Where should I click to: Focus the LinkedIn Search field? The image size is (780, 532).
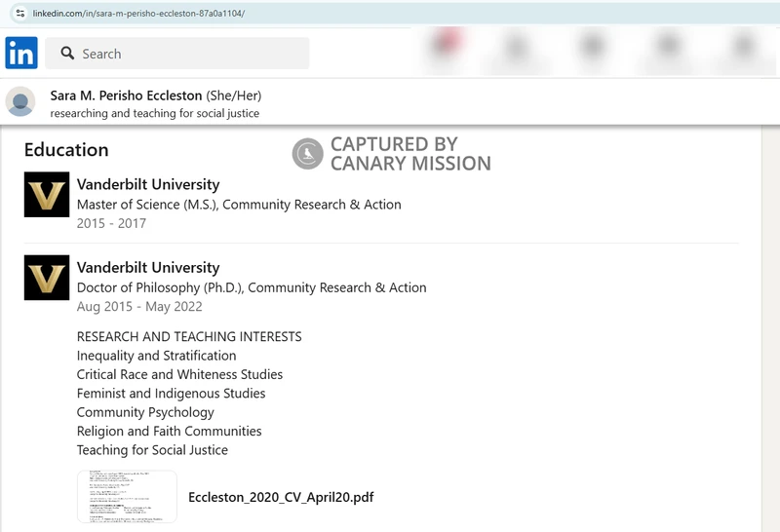click(x=177, y=54)
